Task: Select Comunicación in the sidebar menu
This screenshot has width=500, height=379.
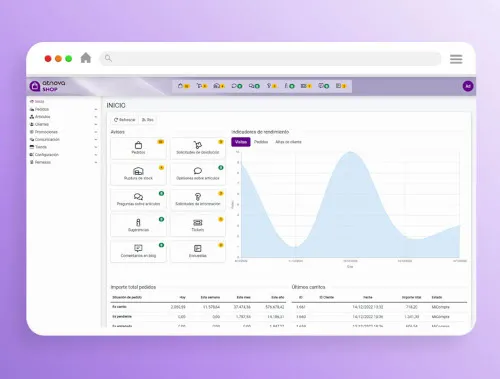Action: (x=45, y=140)
